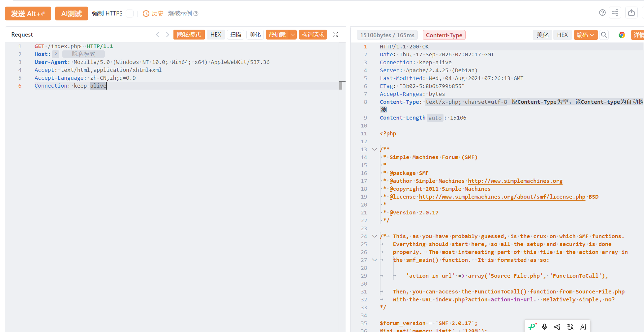Open the share network icon

coord(615,13)
